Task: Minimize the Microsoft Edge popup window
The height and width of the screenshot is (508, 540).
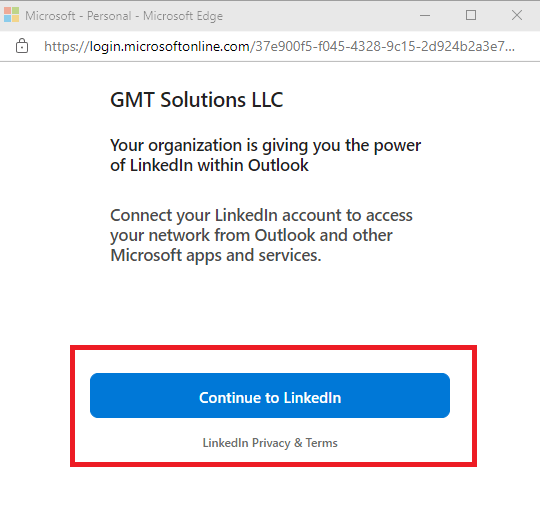Action: pyautogui.click(x=425, y=15)
